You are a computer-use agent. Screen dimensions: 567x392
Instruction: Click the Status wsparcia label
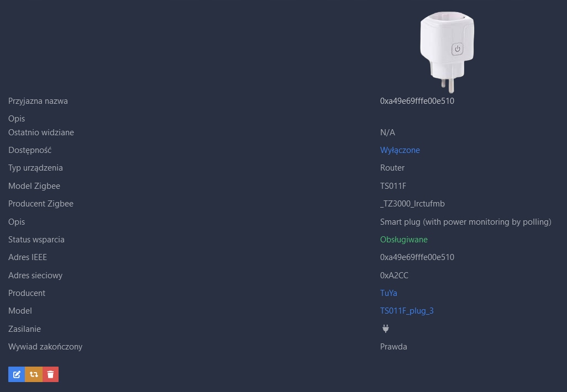pos(36,240)
